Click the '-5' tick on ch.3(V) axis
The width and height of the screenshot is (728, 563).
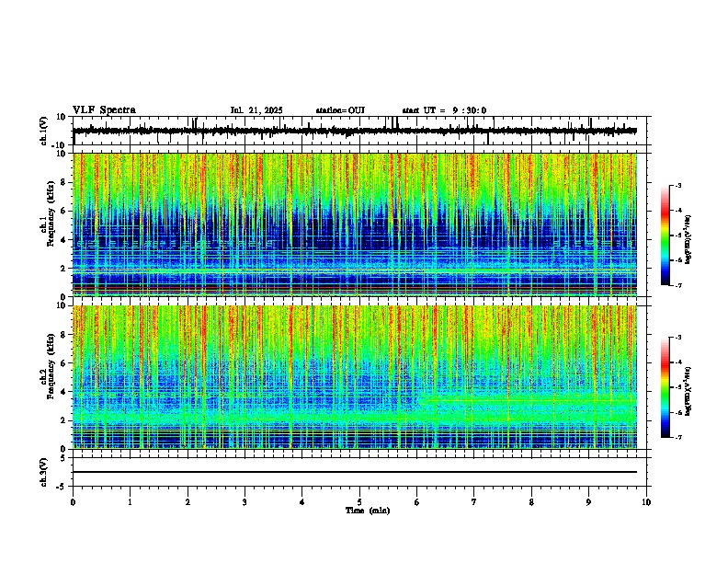pyautogui.click(x=62, y=487)
